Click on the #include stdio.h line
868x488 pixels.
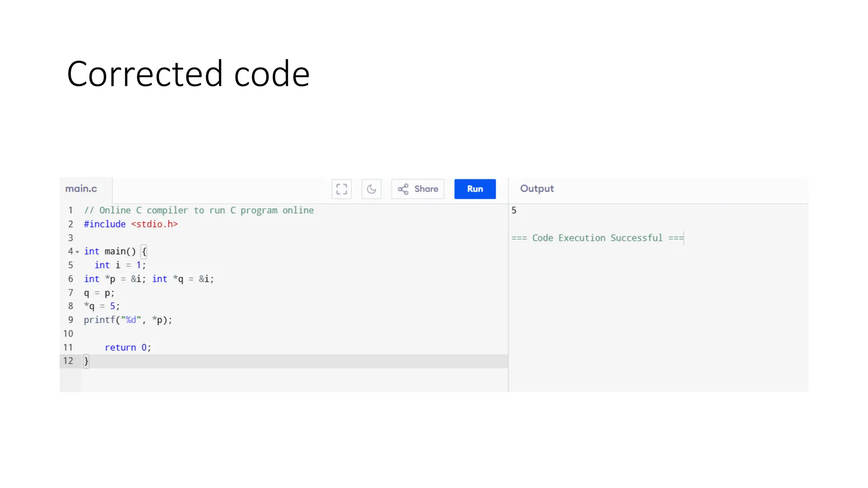coord(131,224)
